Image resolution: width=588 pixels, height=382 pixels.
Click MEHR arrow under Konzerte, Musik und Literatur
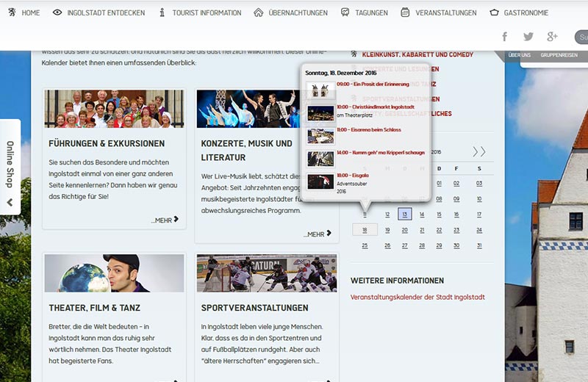[317, 234]
